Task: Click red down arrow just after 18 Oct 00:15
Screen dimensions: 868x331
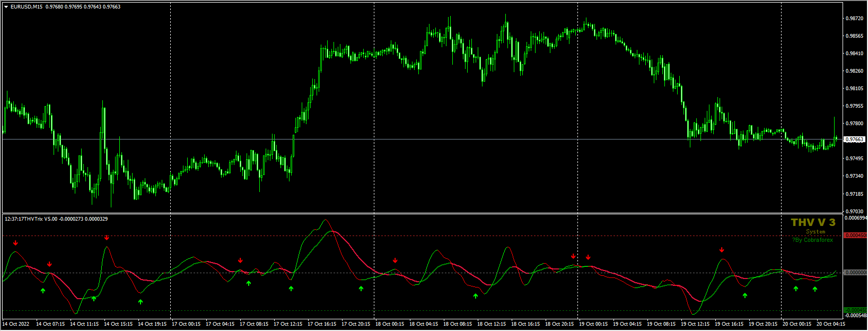Action: (x=395, y=260)
